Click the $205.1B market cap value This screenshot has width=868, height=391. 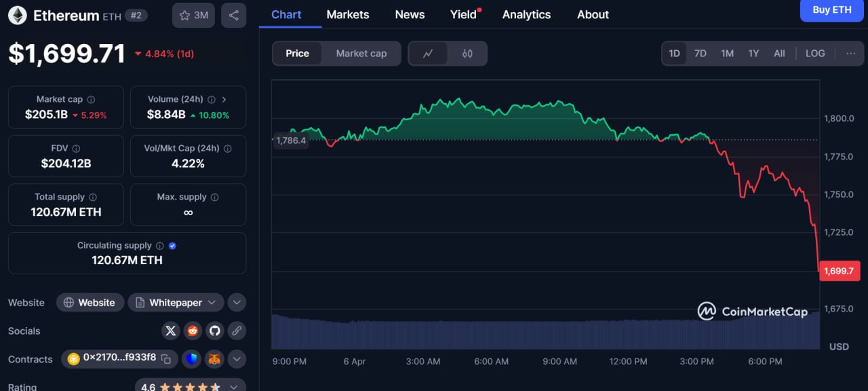click(x=46, y=115)
